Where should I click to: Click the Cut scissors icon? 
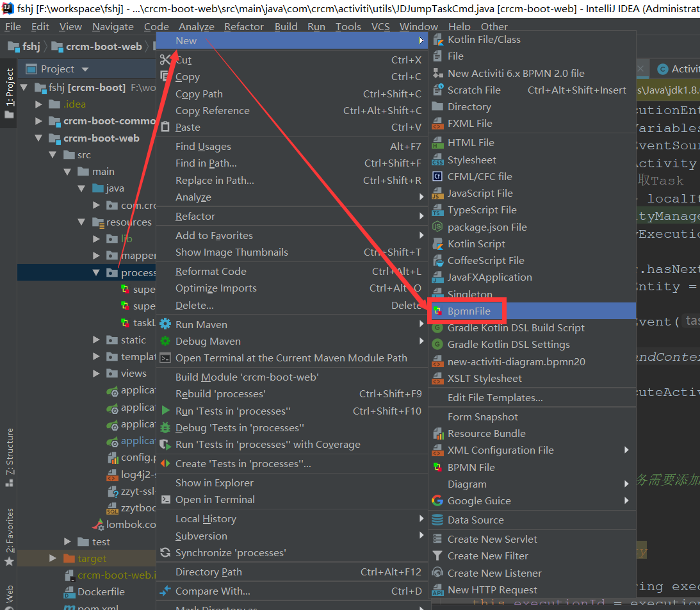click(x=165, y=60)
